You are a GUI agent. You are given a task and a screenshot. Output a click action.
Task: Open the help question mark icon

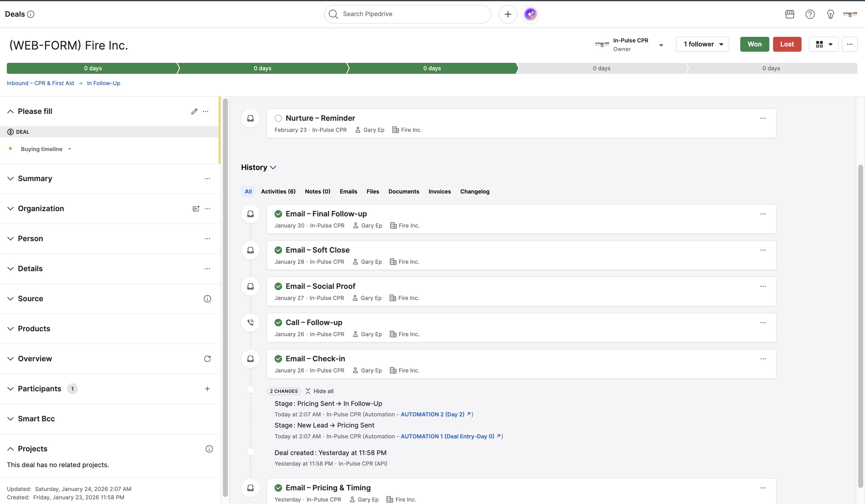810,14
